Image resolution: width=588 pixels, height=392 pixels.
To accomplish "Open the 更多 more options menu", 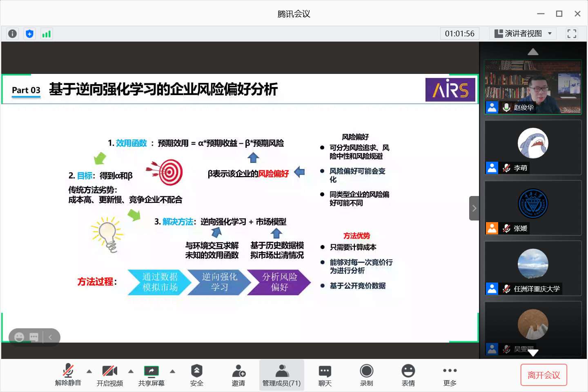I will tap(450, 375).
